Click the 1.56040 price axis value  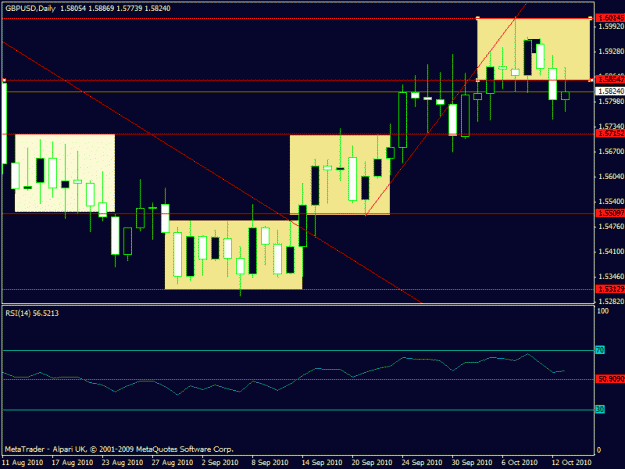tap(611, 177)
